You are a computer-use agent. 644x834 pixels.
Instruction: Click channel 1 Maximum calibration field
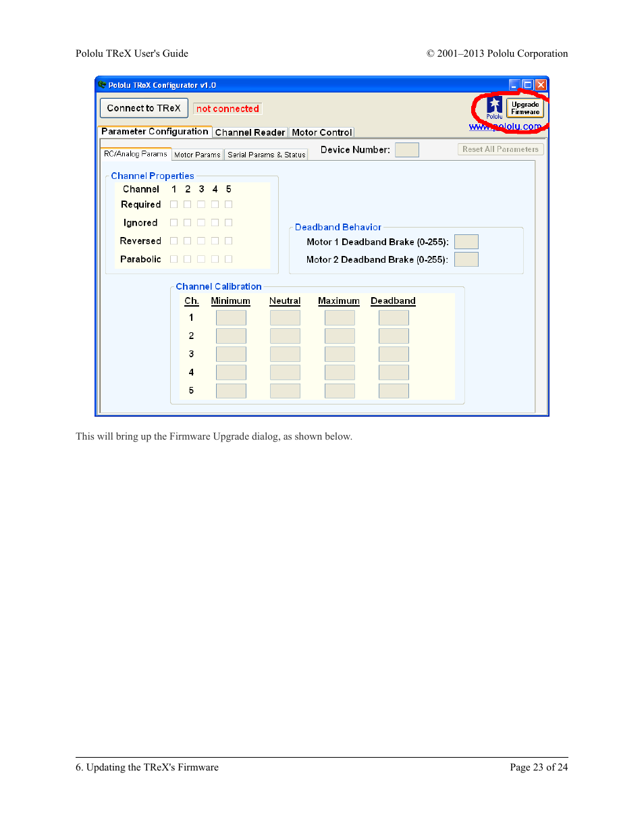(x=340, y=317)
